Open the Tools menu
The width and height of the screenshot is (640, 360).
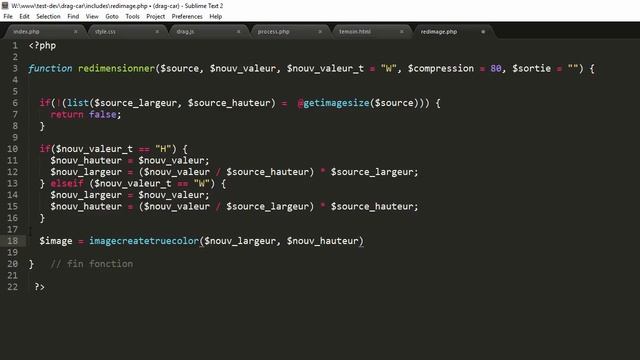tap(132, 16)
